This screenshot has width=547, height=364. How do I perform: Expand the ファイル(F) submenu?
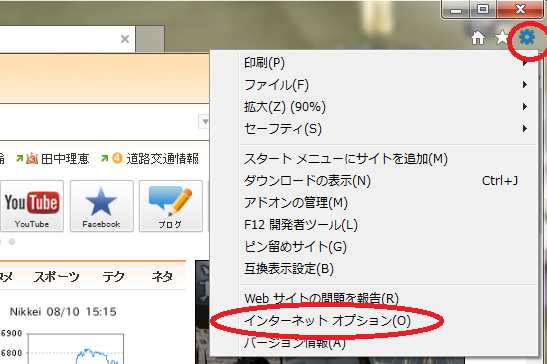[388, 85]
